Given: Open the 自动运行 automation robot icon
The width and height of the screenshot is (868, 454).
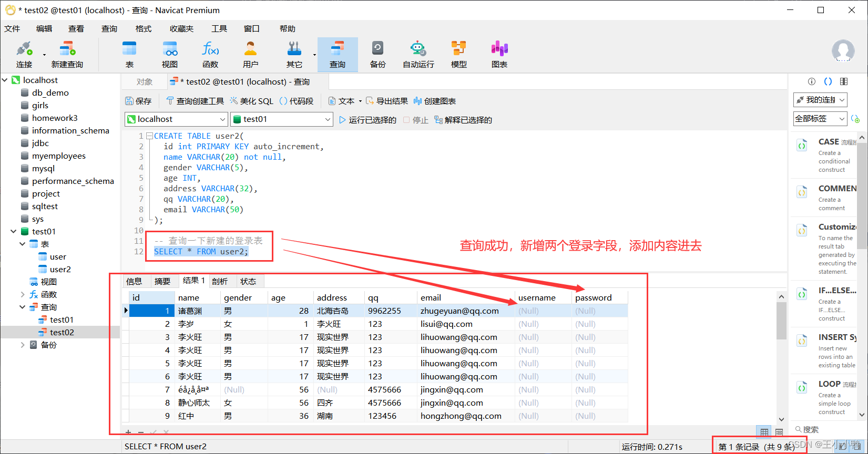Looking at the screenshot, I should coord(418,55).
